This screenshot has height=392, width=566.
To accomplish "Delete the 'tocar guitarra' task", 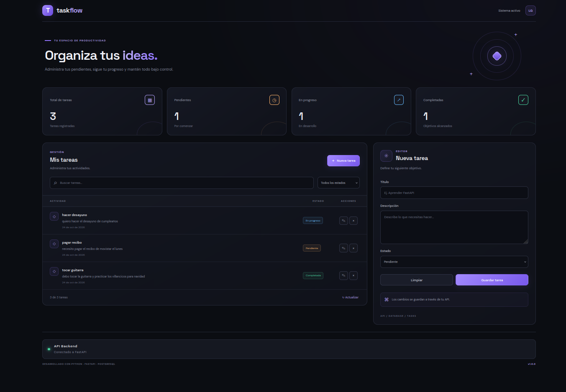I will pyautogui.click(x=353, y=276).
